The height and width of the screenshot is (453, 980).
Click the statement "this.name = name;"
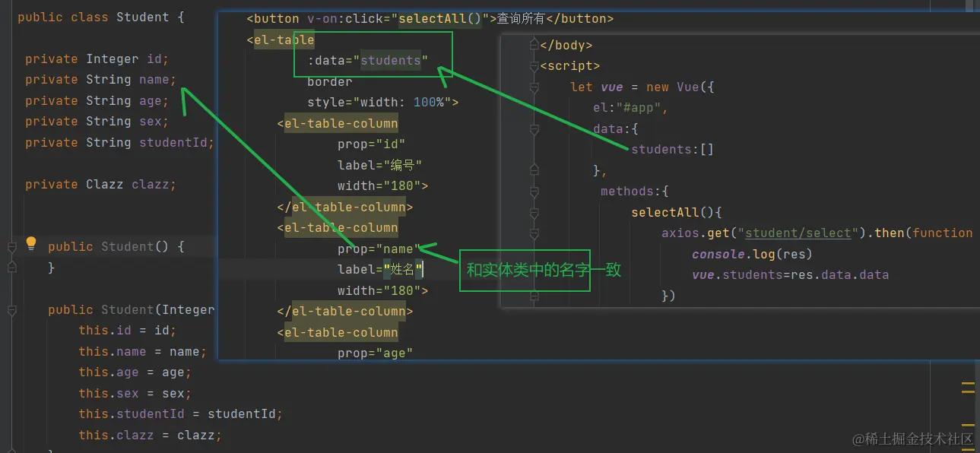click(142, 352)
